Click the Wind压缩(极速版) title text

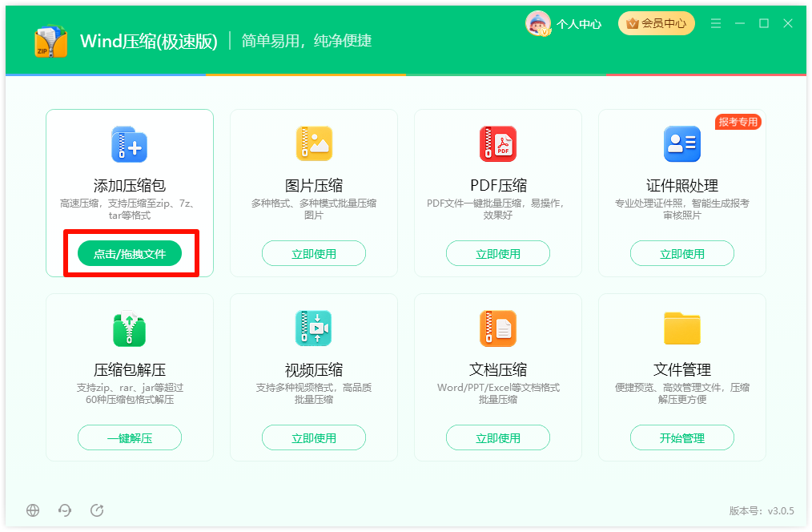149,41
